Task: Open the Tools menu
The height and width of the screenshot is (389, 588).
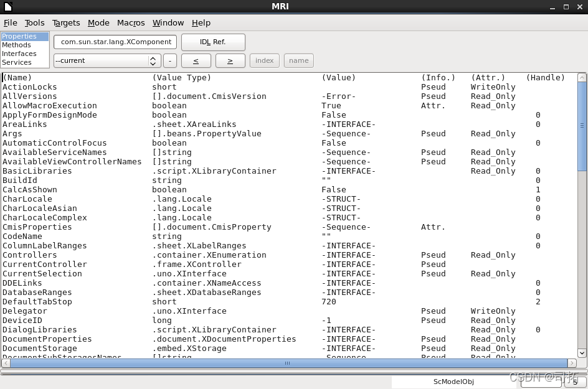Action: tap(34, 23)
